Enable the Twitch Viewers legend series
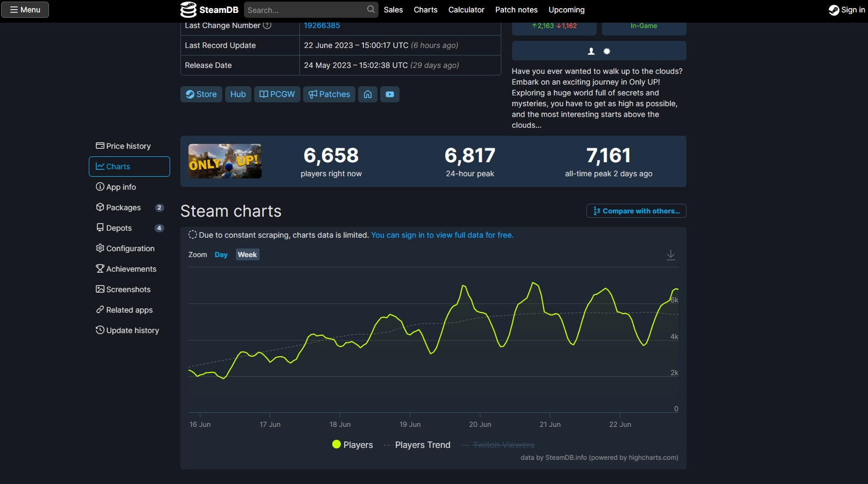This screenshot has height=484, width=868. (498, 445)
